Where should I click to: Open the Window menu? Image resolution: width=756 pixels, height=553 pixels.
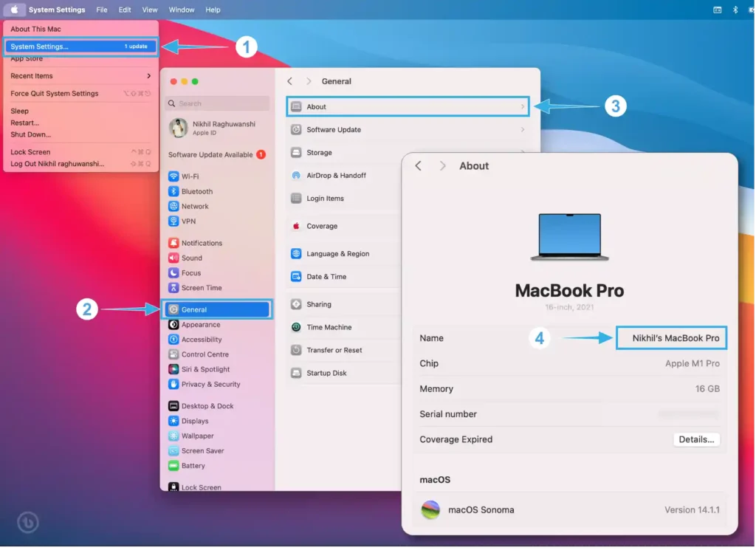pos(182,10)
